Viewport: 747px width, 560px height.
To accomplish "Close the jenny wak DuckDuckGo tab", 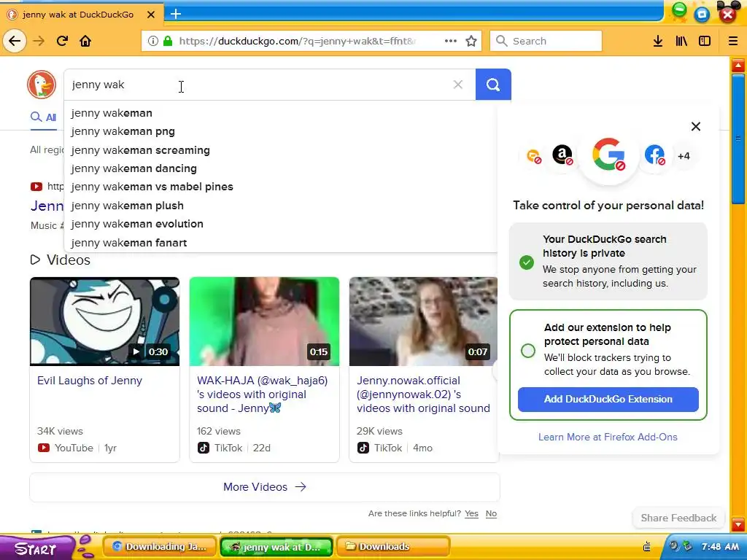I will tap(151, 15).
